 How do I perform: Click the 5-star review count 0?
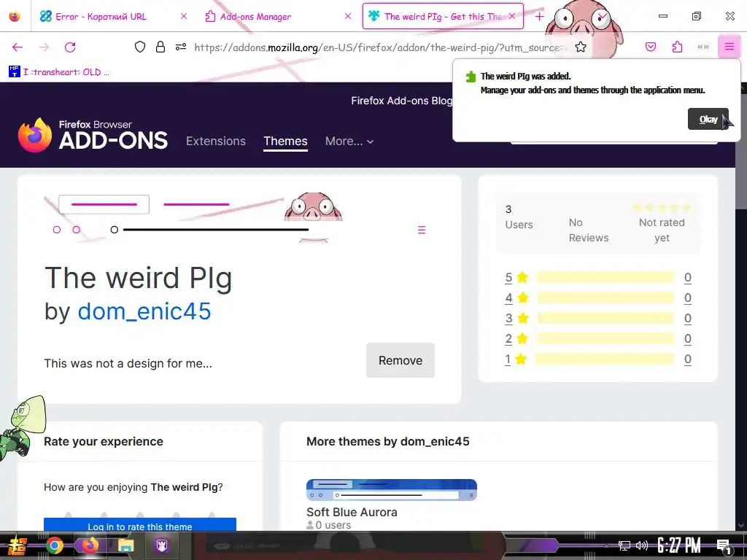(x=687, y=277)
